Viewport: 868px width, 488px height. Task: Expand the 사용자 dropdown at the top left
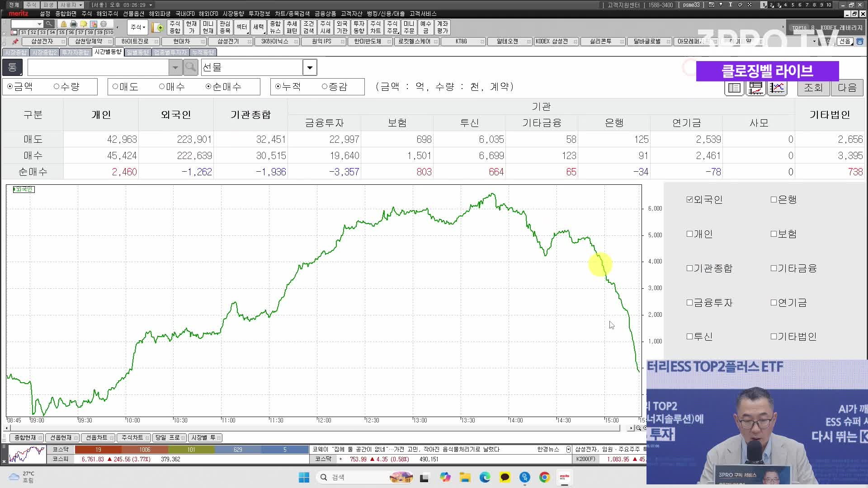(x=80, y=5)
